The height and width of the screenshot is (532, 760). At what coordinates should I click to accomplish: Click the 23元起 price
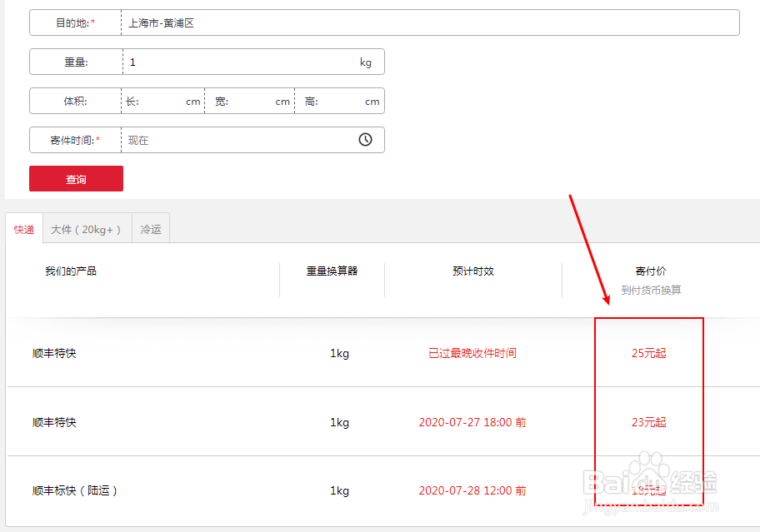tap(649, 422)
